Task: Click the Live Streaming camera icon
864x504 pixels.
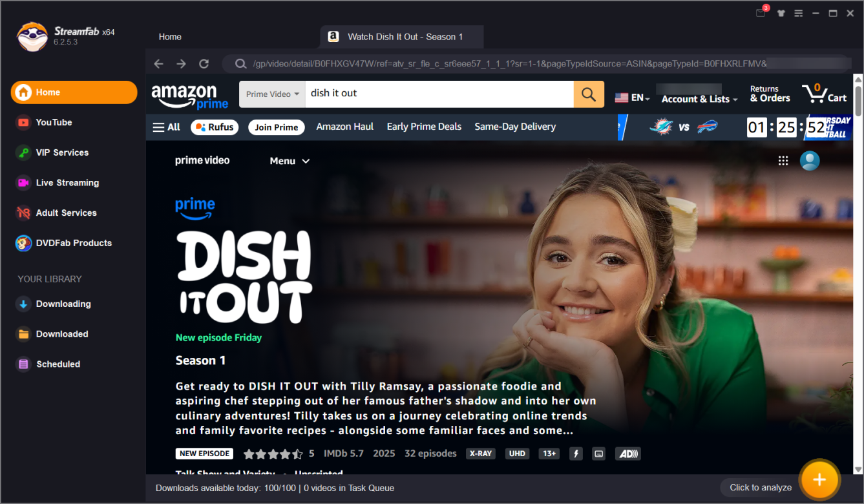Action: click(x=23, y=183)
